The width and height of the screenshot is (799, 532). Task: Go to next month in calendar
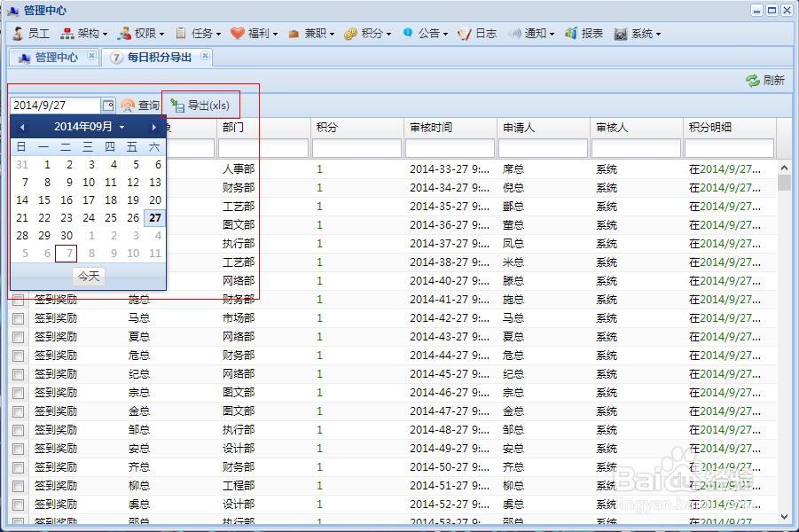click(154, 127)
